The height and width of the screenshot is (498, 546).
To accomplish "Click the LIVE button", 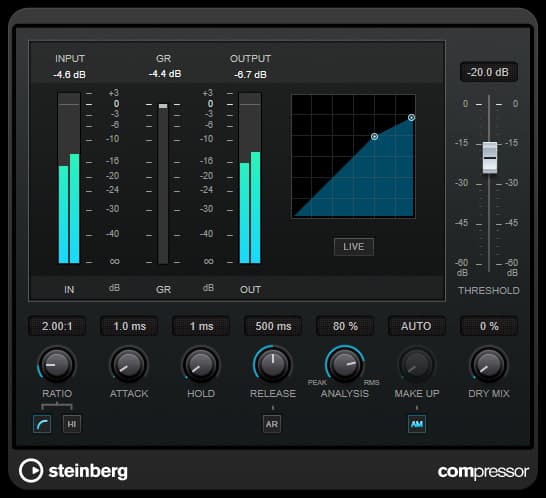I will [x=354, y=247].
